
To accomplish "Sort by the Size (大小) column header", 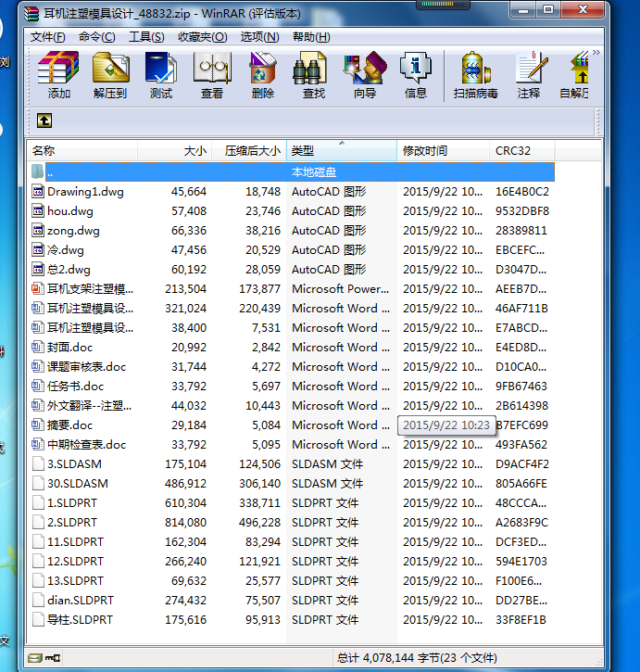I will pos(175,151).
